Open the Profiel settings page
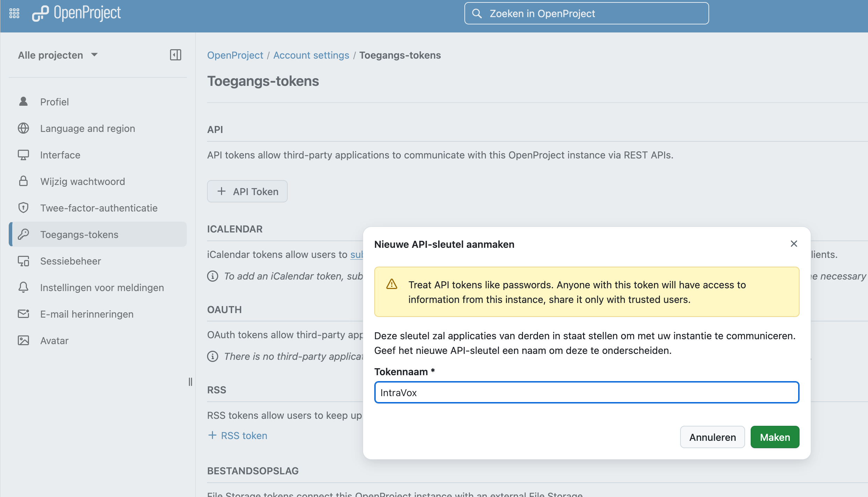The height and width of the screenshot is (497, 868). coord(98,102)
